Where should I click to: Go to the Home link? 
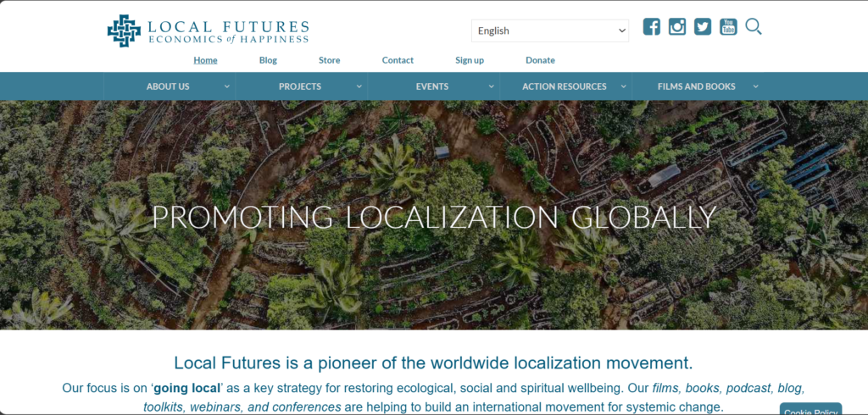click(x=205, y=60)
